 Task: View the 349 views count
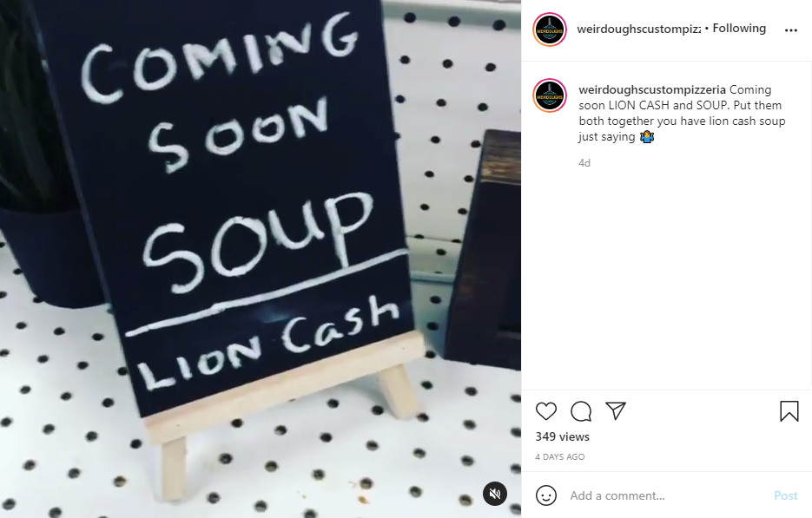tap(563, 436)
